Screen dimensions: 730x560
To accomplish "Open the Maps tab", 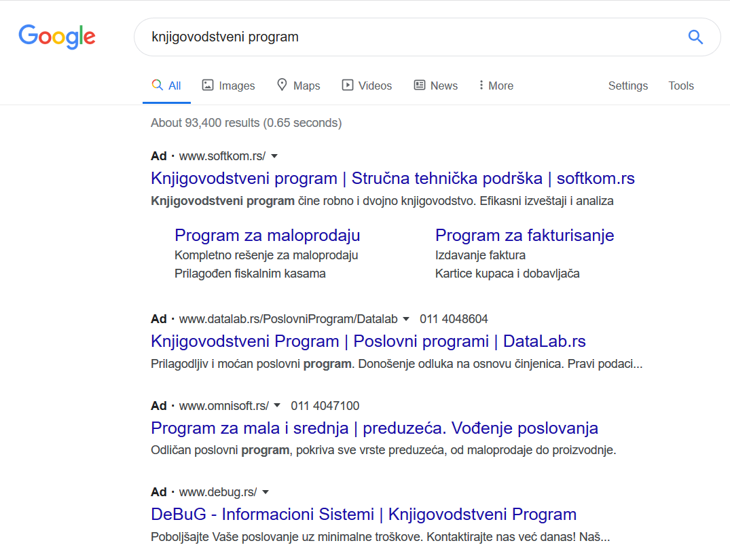I will [298, 86].
